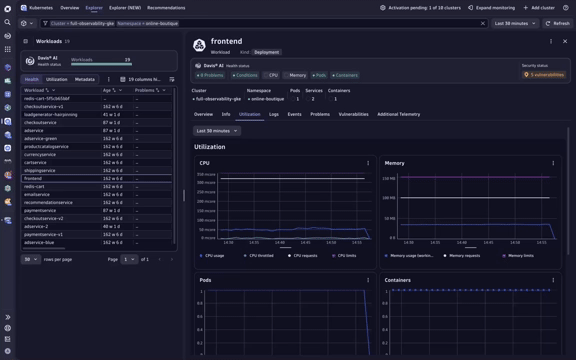Image resolution: width=576 pixels, height=360 pixels.
Task: Go to previous page arrow in pagination
Action: [159, 259]
